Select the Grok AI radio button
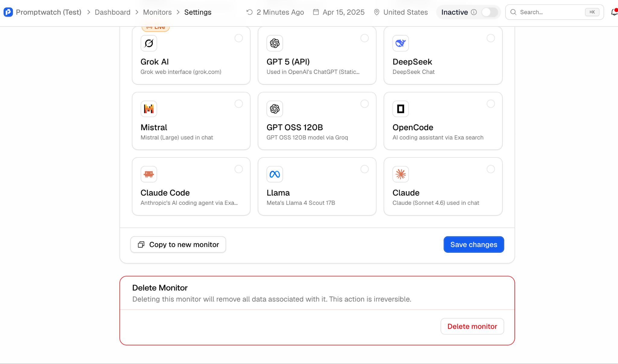Screen dimensions: 618x364 point(239,38)
